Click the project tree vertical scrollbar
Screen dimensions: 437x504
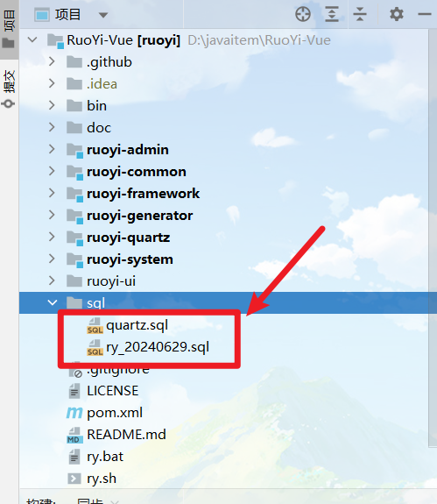pyautogui.click(x=433, y=238)
